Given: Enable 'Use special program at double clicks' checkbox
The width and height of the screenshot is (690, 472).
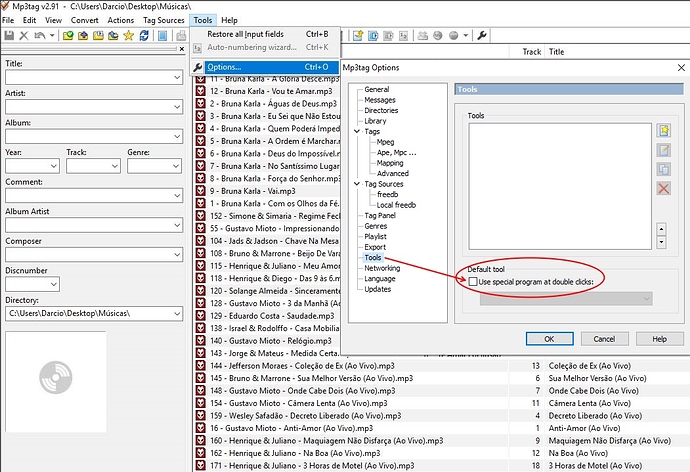Looking at the screenshot, I should tap(473, 282).
